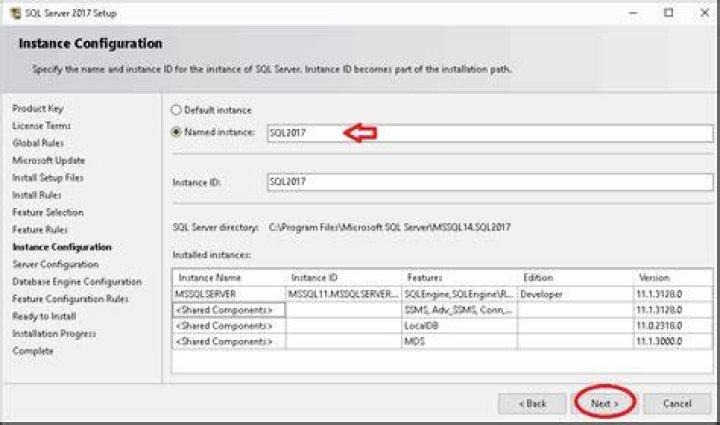Click the Features column header
The image size is (720, 425).
pos(459,278)
